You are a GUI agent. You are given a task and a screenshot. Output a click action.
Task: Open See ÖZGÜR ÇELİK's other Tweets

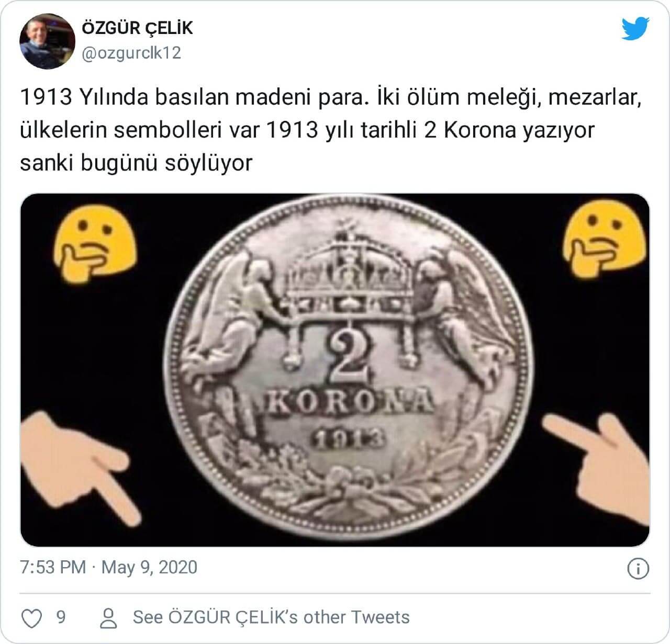271,617
